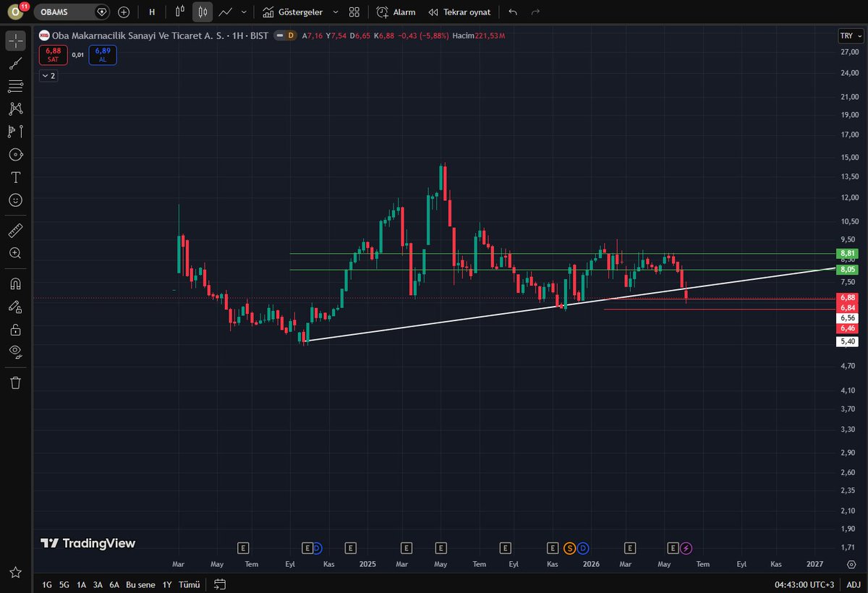868x593 pixels.
Task: Toggle ADJ adjusted data
Action: pyautogui.click(x=853, y=584)
